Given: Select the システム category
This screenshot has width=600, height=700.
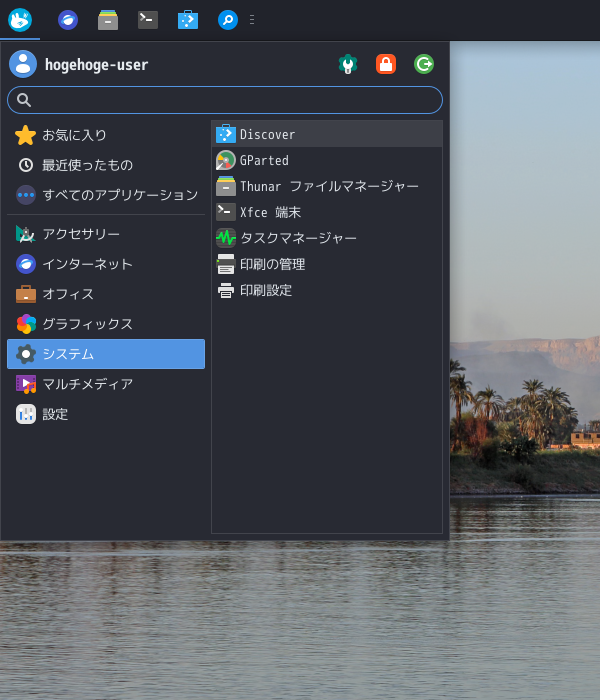Looking at the screenshot, I should click(x=106, y=354).
